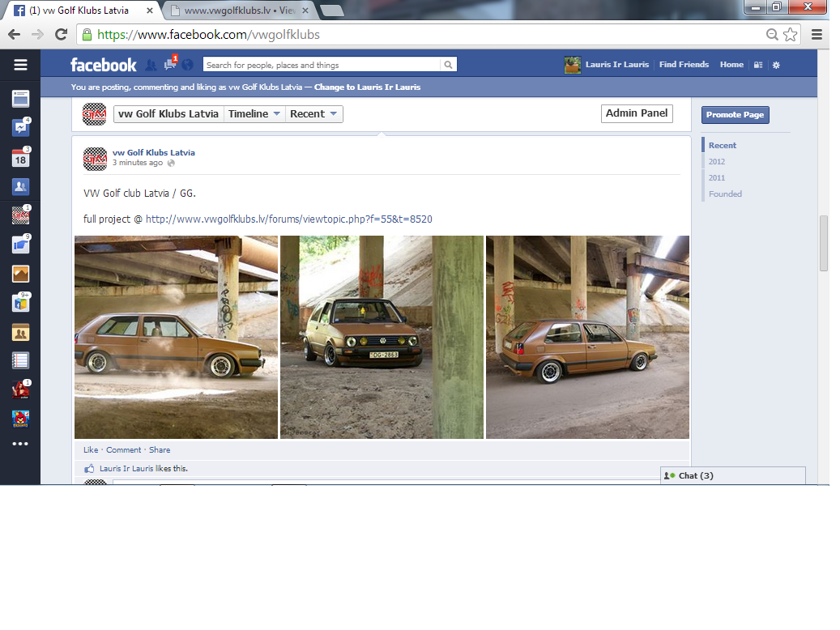Viewport: 840px width, 630px height.
Task: Expand the Timeline dropdown
Action: (254, 113)
